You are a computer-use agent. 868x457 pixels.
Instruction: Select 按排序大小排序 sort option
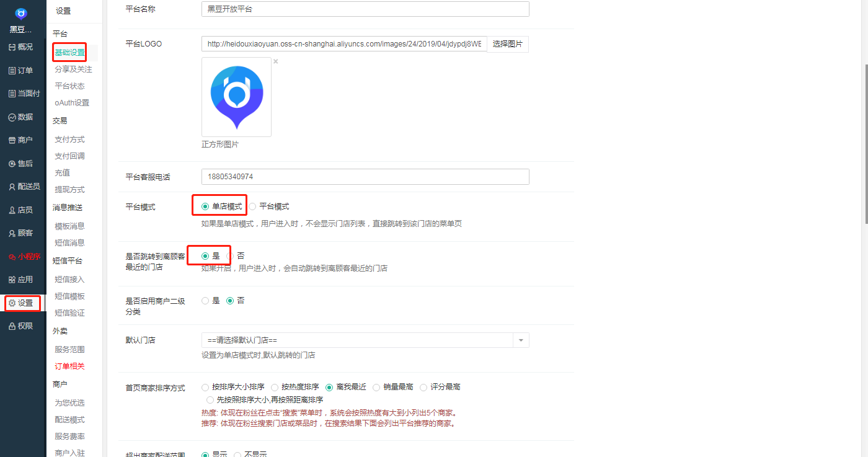pyautogui.click(x=205, y=387)
